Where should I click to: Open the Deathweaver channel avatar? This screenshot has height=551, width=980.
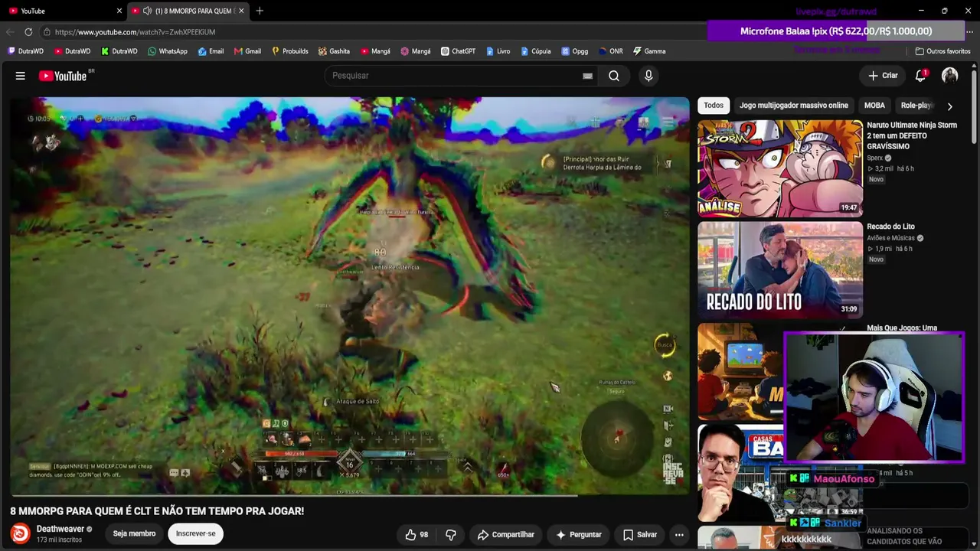[21, 533]
